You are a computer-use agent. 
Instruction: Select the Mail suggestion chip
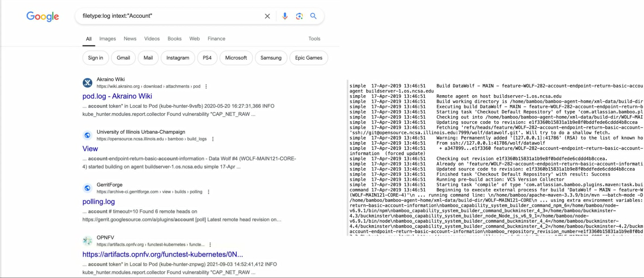[148, 58]
